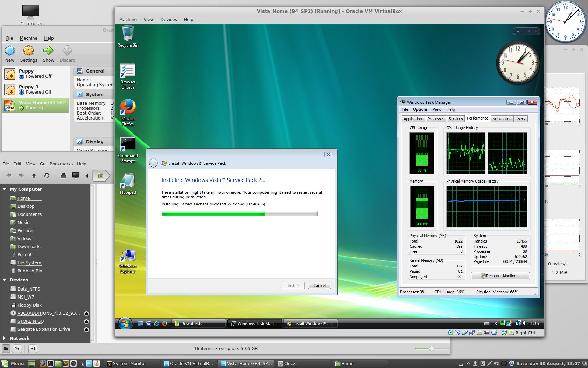Image resolution: width=588 pixels, height=368 pixels.
Task: Open the Devices menu in VirtualBox
Action: (168, 19)
